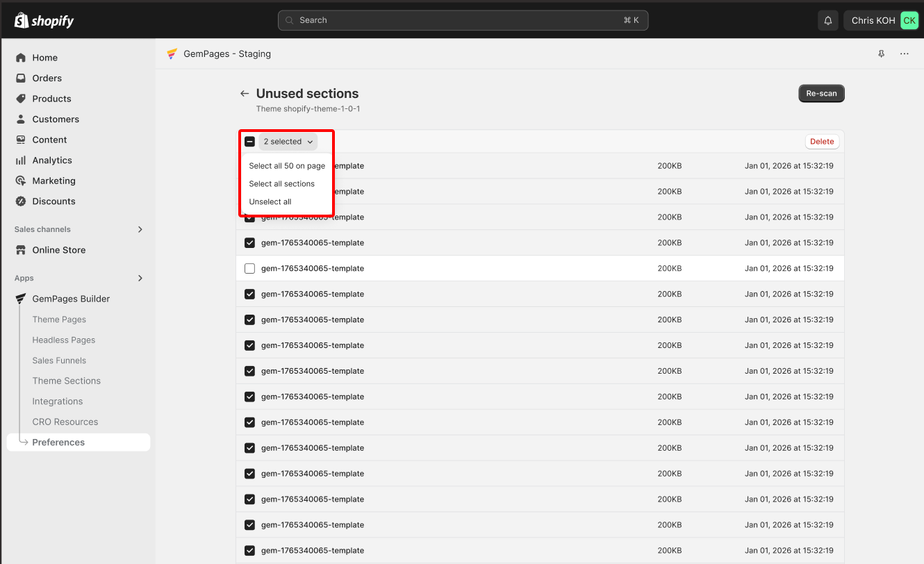Screen dimensions: 924x564
Task: Select the Analytics bar-chart icon
Action: pyautogui.click(x=20, y=160)
